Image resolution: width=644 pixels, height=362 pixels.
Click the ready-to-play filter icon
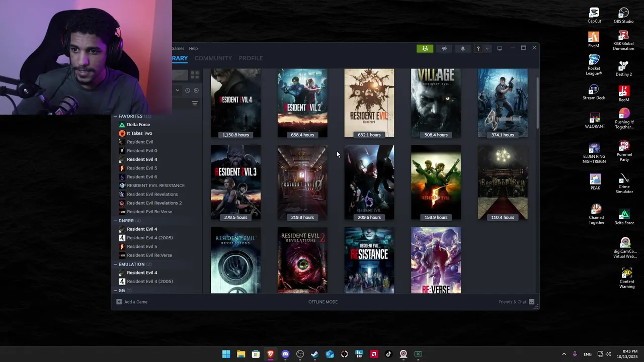(x=196, y=90)
